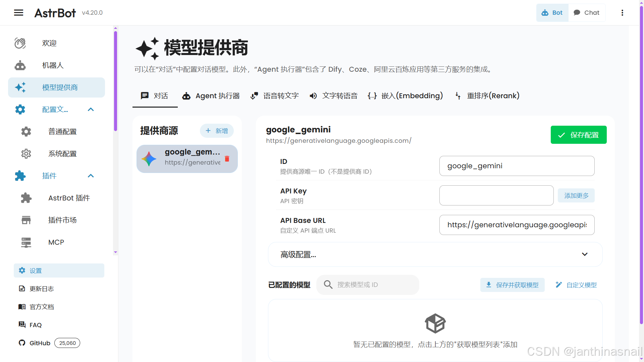
Task: Open the hamburger navigation menu
Action: point(19,13)
